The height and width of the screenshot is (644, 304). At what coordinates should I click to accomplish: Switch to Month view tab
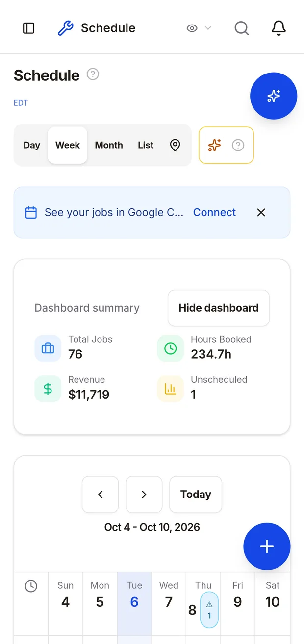109,145
